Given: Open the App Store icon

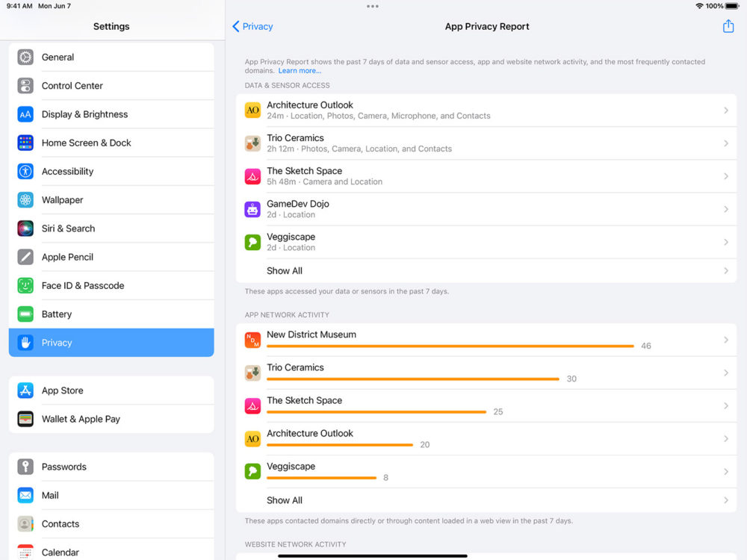Looking at the screenshot, I should [x=25, y=391].
